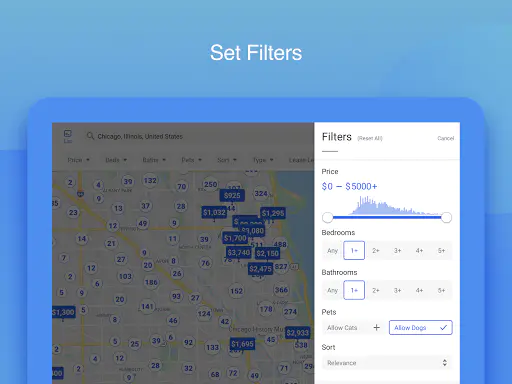Open the Price filter dropdown
512x384 pixels.
point(79,160)
